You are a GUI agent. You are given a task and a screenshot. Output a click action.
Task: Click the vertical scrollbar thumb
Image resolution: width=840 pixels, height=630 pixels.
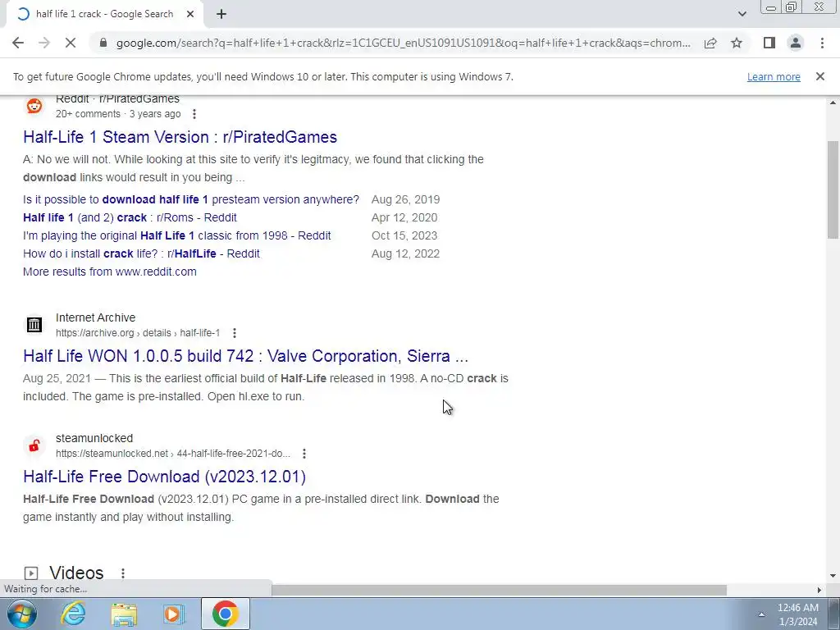pyautogui.click(x=833, y=189)
